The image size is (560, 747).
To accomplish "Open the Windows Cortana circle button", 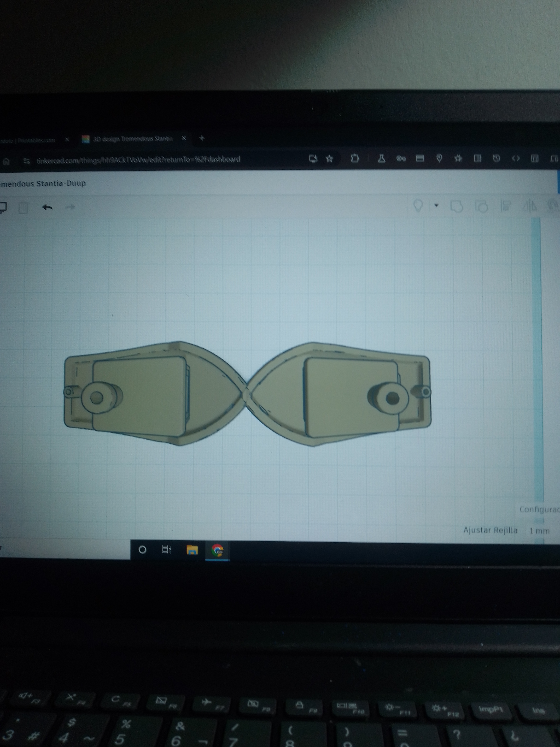I will coord(142,550).
